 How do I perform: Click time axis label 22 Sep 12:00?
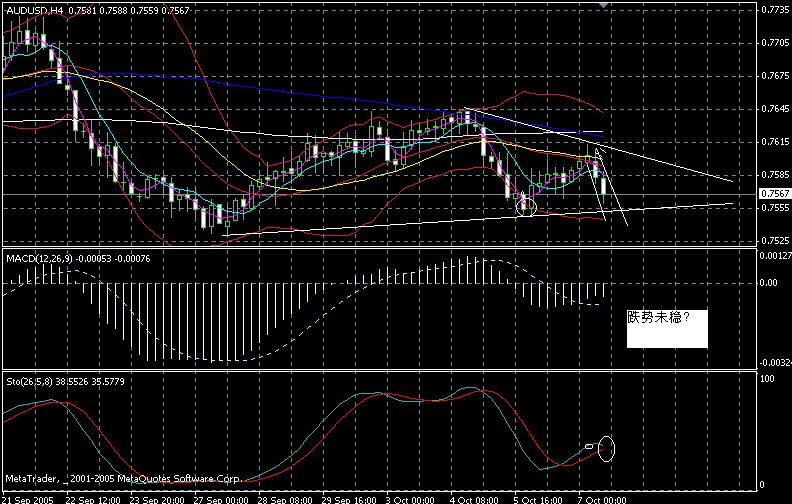[93, 500]
